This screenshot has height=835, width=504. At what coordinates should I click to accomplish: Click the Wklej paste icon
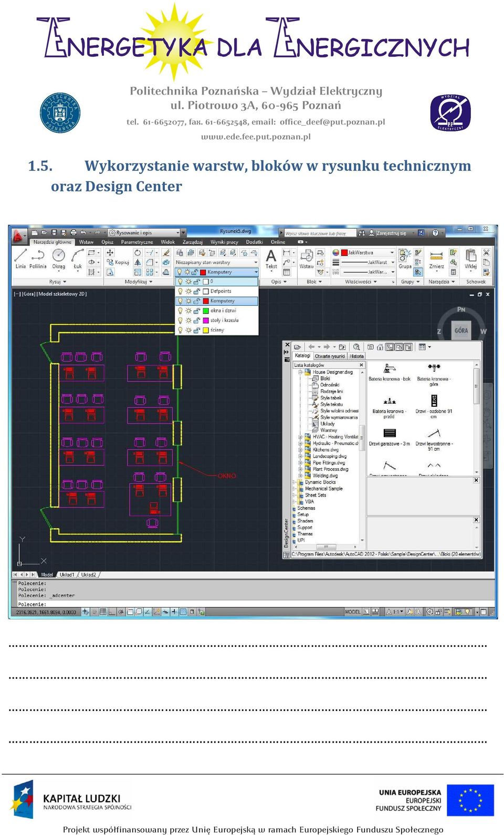tap(471, 259)
